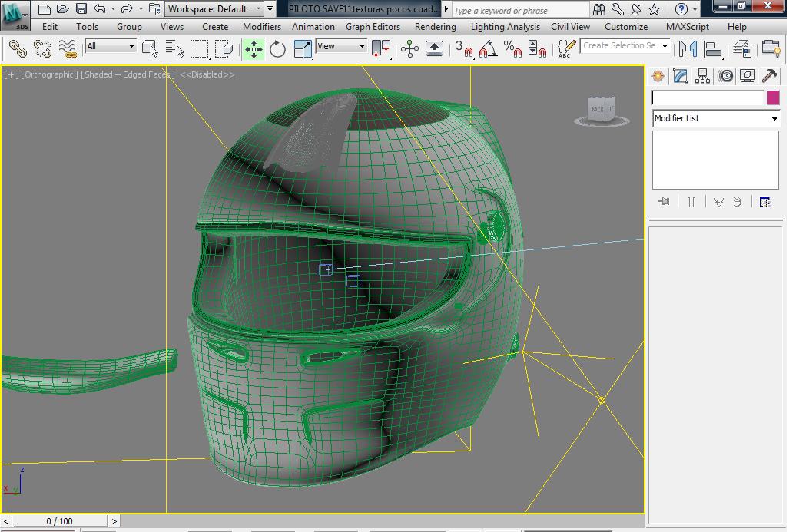Toggle Percent Snap in the toolbar

click(x=512, y=49)
